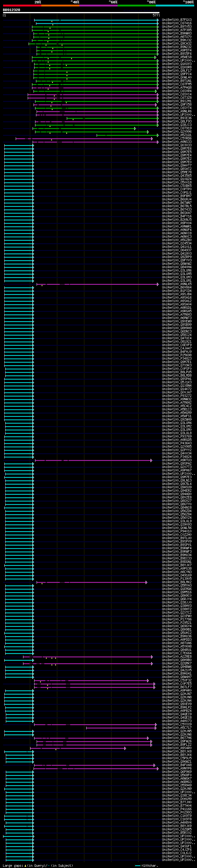Click the UniRef100_B9N232 label

point(177,47)
